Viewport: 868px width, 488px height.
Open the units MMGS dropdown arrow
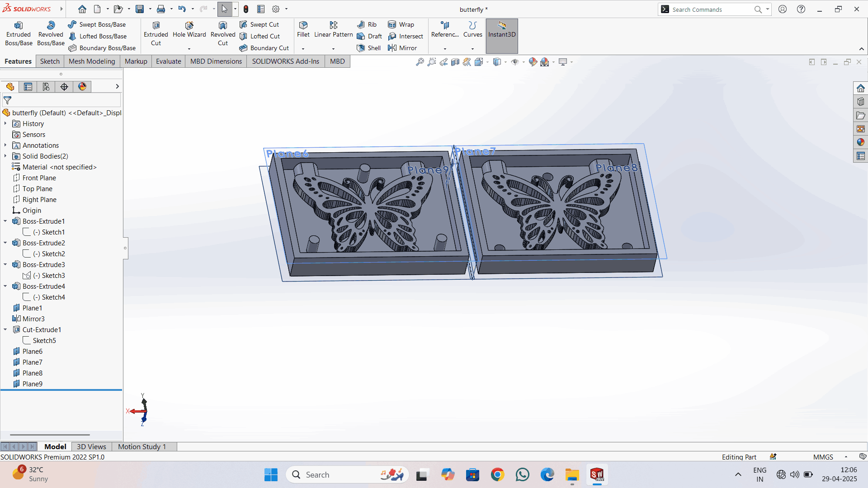(x=846, y=457)
